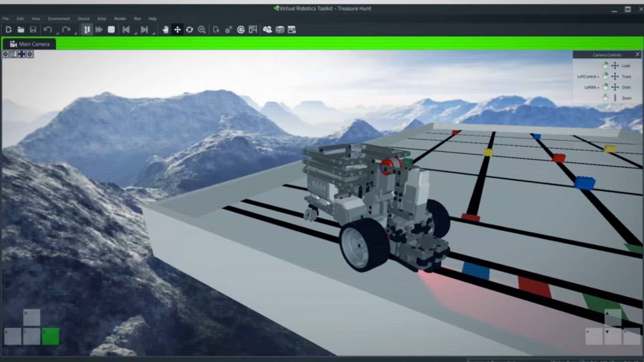Click the New file icon in toolbar
Image resolution: width=644 pixels, height=362 pixels.
point(9,30)
